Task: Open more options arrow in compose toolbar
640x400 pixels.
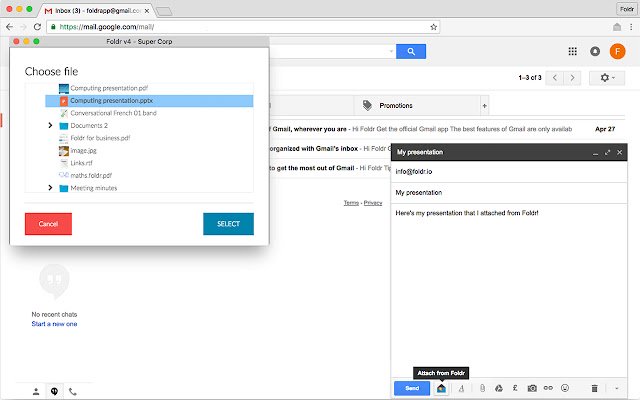Action: click(x=617, y=388)
